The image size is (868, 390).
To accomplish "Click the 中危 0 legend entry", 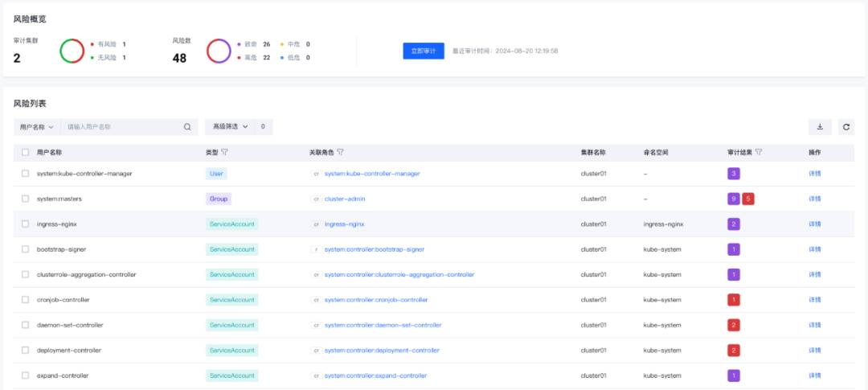I will pos(295,44).
